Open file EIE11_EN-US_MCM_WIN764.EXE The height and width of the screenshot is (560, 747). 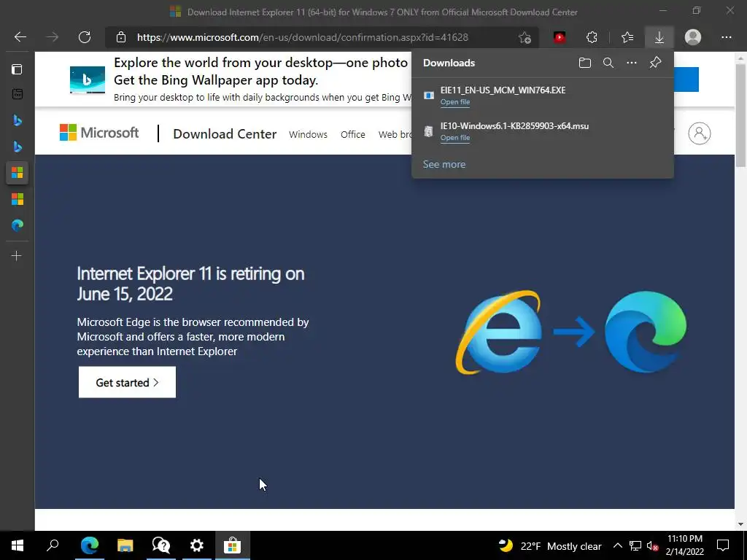(x=455, y=102)
